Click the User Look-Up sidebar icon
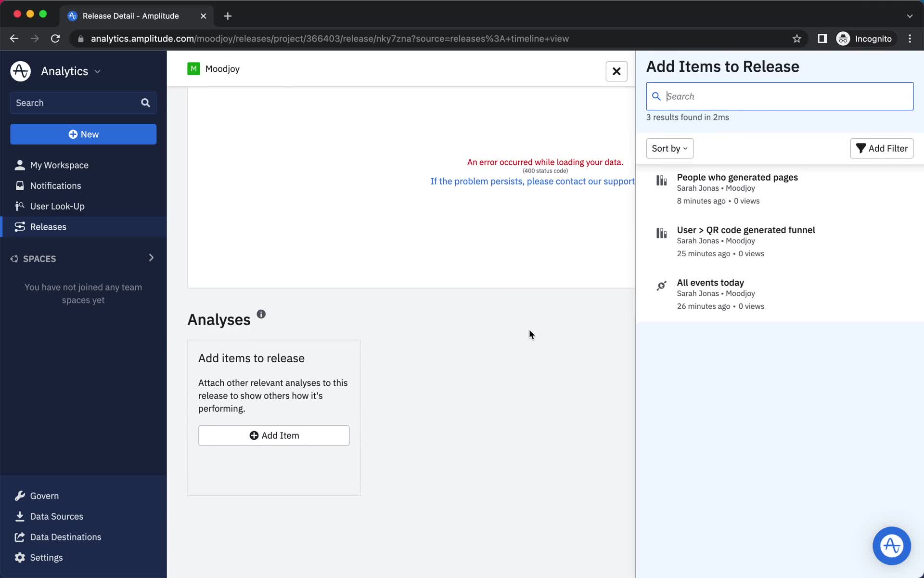The height and width of the screenshot is (578, 924). (x=21, y=206)
